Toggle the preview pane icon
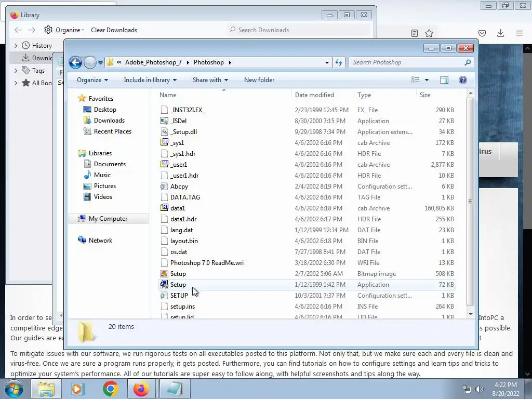532x399 pixels. (444, 80)
